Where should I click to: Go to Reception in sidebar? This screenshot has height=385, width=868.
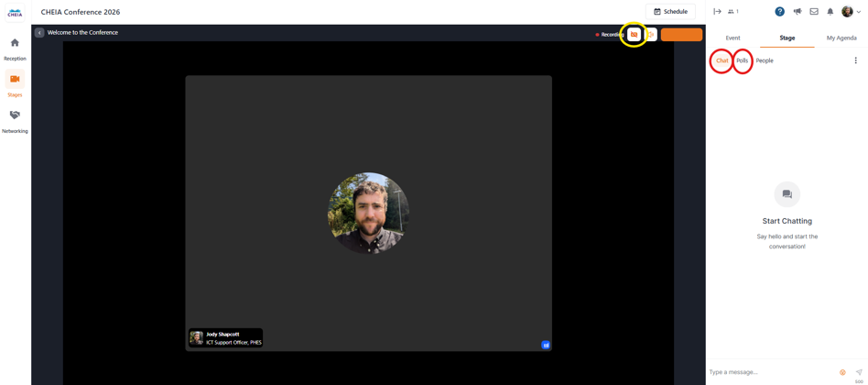(x=15, y=49)
